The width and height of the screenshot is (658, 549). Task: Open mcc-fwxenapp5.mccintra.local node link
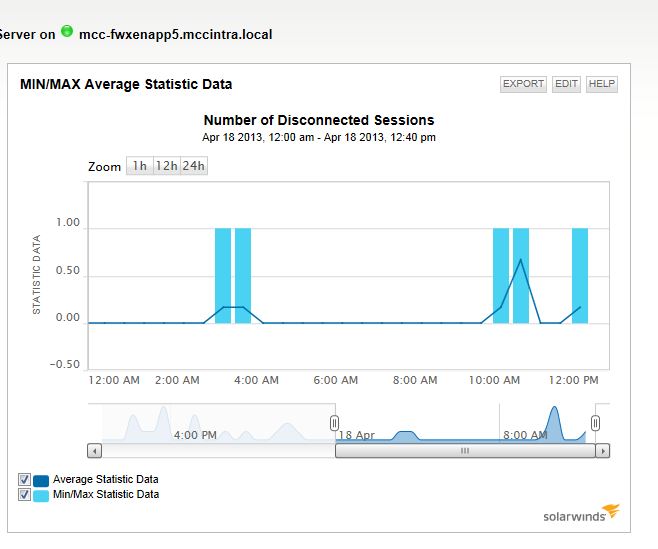(x=175, y=34)
